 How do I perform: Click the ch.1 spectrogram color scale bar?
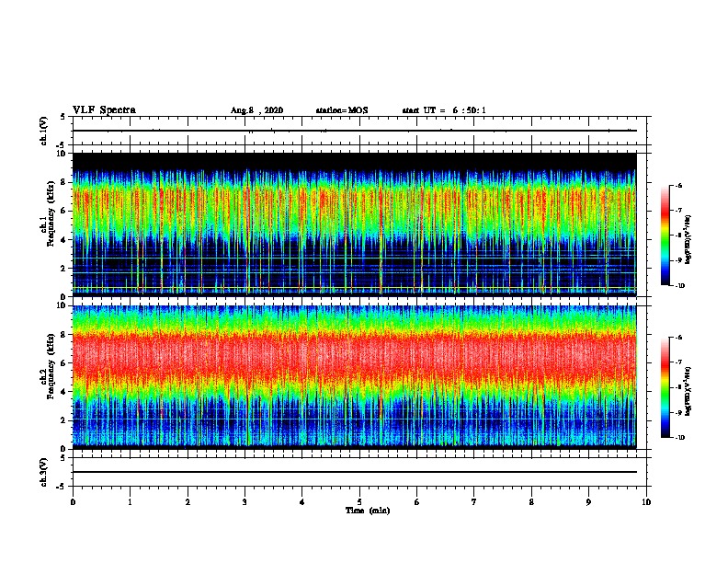(x=665, y=236)
